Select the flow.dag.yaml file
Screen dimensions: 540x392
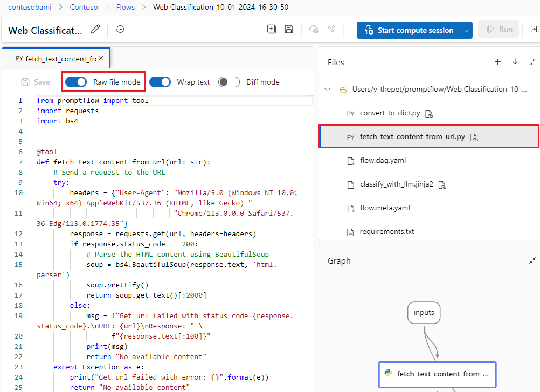383,161
